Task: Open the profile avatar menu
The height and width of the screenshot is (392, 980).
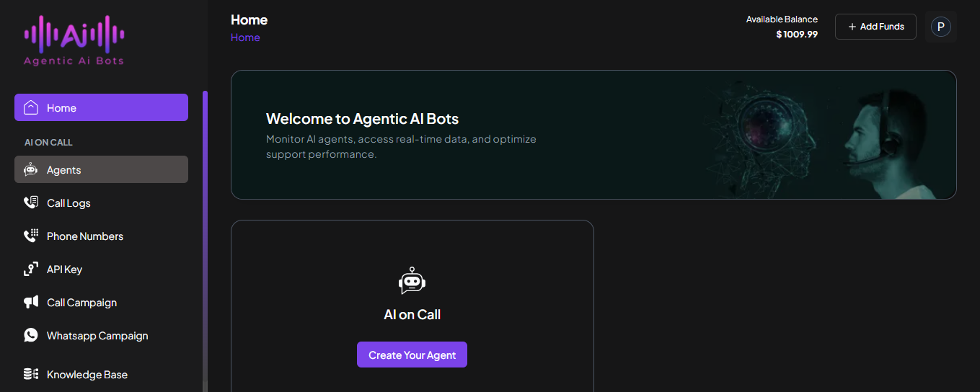Action: click(940, 27)
